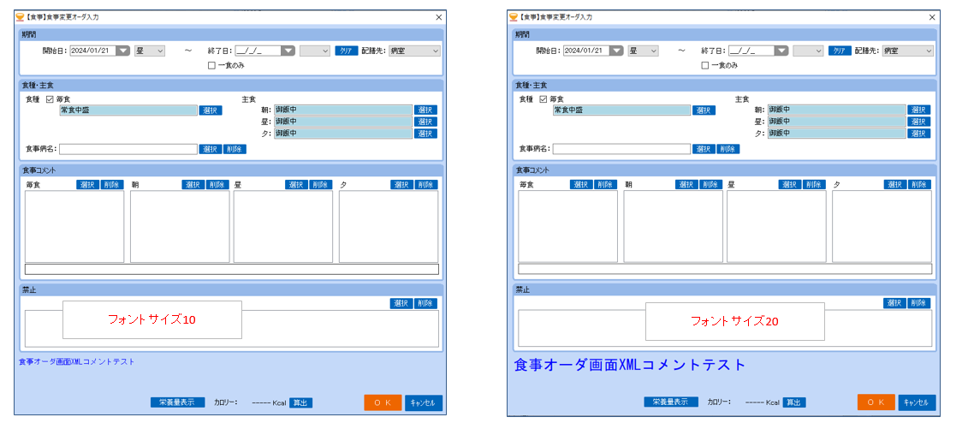Click キャンセル button in left window
Viewport: 980px width, 435px height.
pos(424,402)
